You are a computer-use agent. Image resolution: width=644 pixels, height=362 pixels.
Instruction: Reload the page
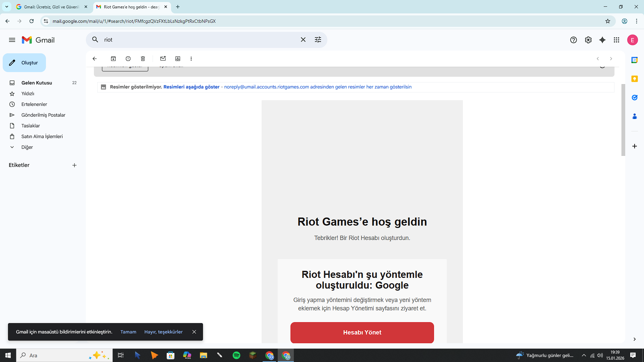point(32,21)
